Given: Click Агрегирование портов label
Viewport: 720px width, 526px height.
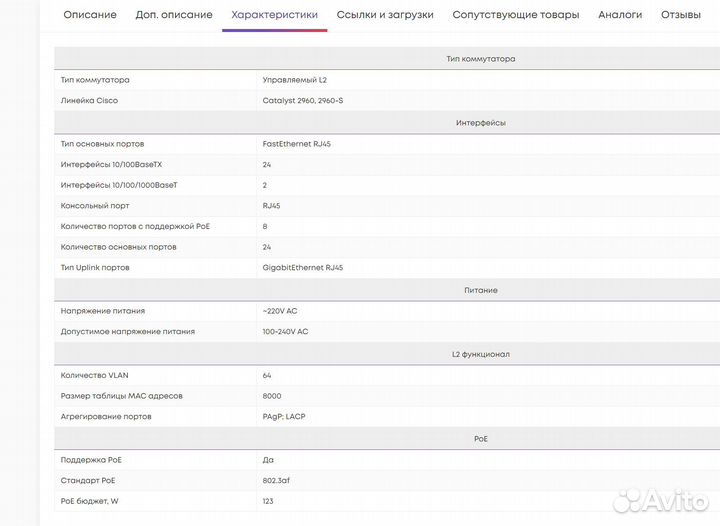Looking at the screenshot, I should (x=106, y=416).
